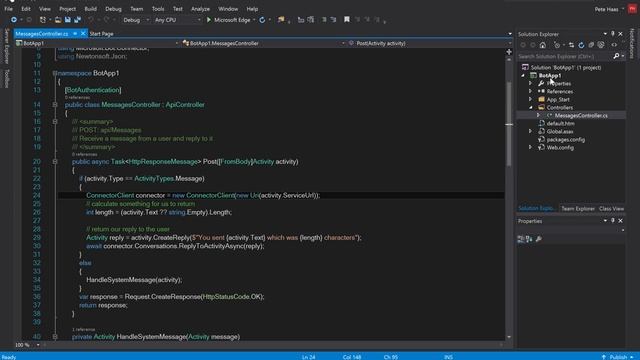Open the Toolbox side tab
640x360 pixels.
click(6, 78)
